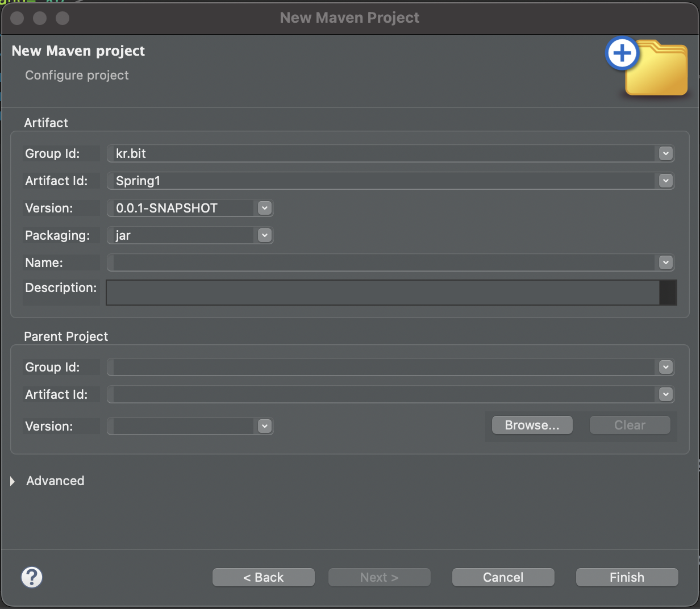Open the Packaging jar dropdown

coord(264,235)
